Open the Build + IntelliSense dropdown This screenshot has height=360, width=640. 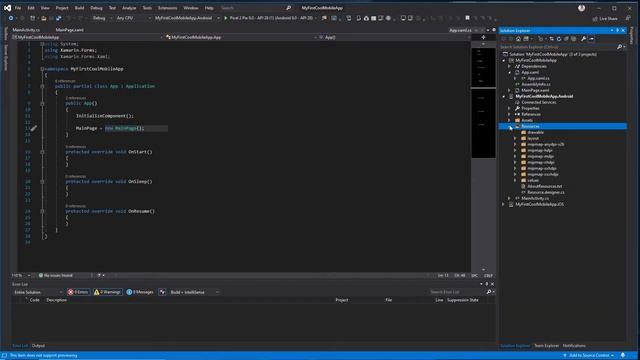[x=194, y=292]
